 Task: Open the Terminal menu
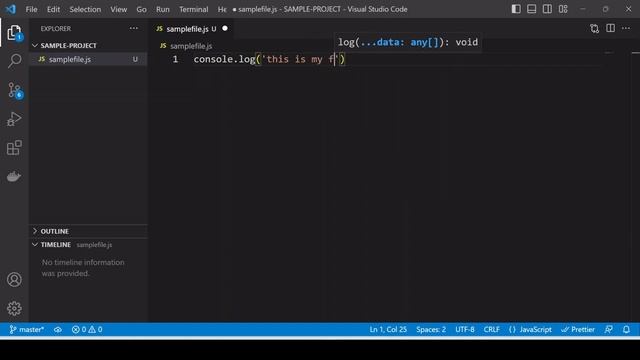click(193, 9)
